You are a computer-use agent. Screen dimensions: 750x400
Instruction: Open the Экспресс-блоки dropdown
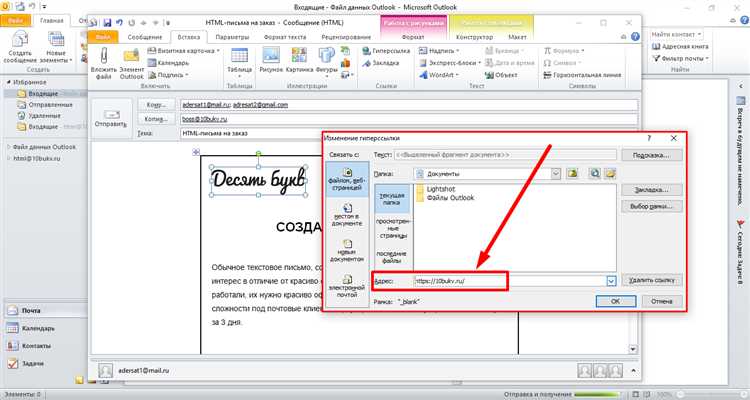[x=450, y=63]
